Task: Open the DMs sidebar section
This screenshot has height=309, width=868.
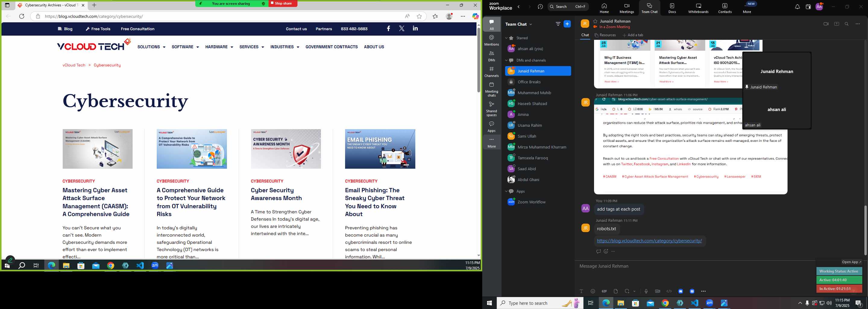Action: (x=492, y=56)
